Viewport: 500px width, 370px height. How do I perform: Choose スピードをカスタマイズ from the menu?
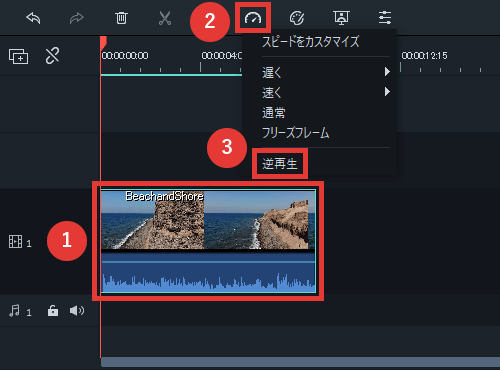pos(311,42)
